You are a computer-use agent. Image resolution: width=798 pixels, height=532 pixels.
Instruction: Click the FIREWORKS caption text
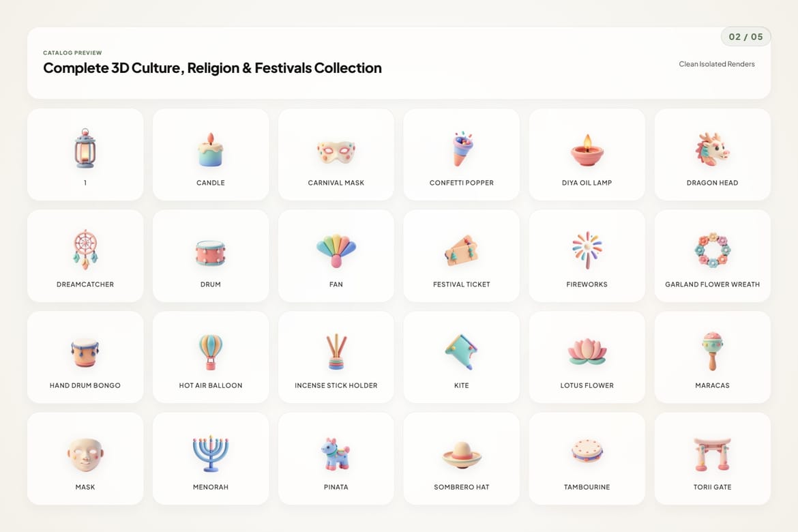587,284
